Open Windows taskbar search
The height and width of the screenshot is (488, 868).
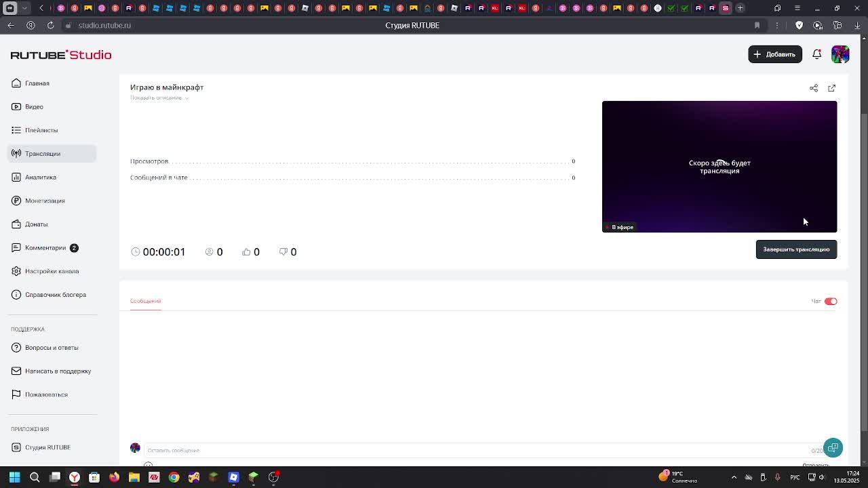click(x=35, y=477)
